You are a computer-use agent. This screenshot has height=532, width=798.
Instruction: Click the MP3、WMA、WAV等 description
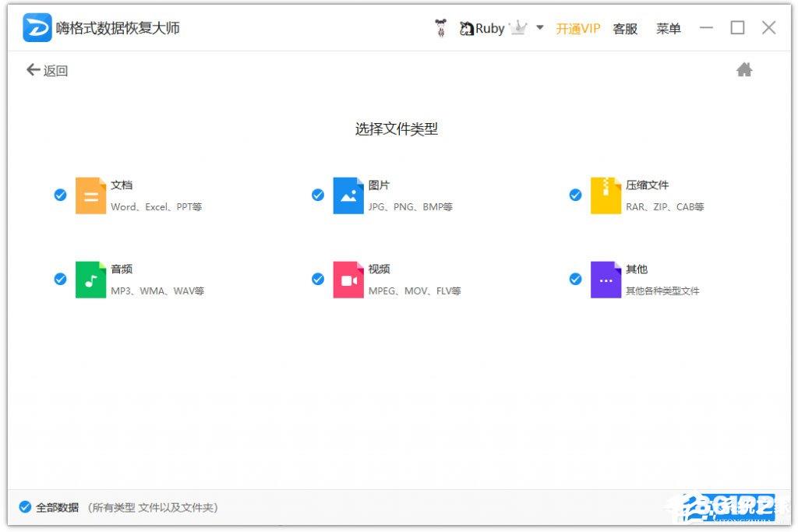157,291
